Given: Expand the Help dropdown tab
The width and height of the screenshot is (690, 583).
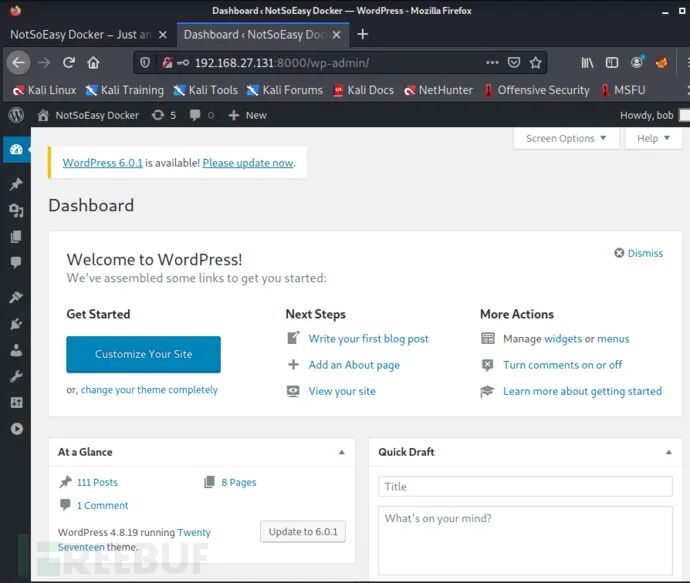Looking at the screenshot, I should (653, 139).
